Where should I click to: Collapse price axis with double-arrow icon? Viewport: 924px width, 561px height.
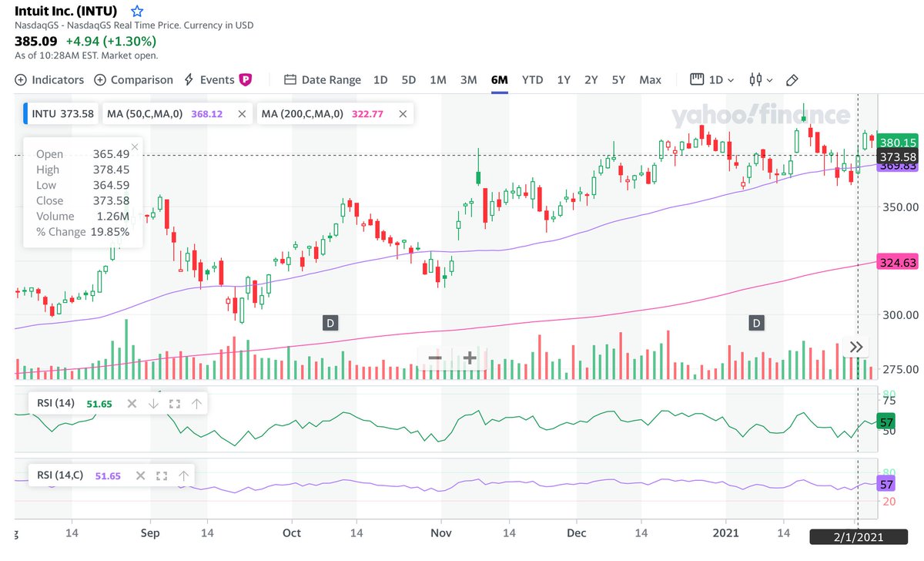pos(856,347)
